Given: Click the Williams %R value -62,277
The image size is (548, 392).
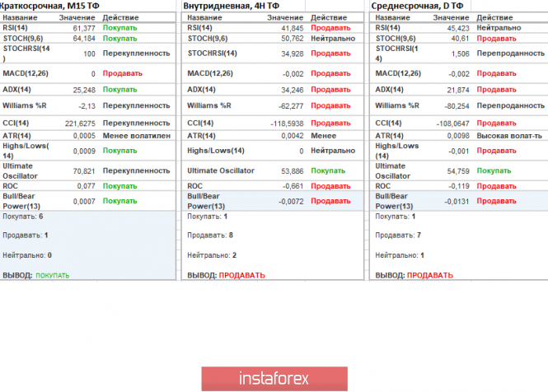Looking at the screenshot, I should tap(291, 106).
